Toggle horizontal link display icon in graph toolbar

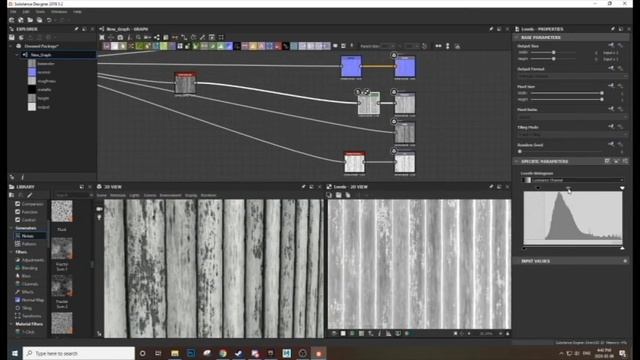click(438, 46)
